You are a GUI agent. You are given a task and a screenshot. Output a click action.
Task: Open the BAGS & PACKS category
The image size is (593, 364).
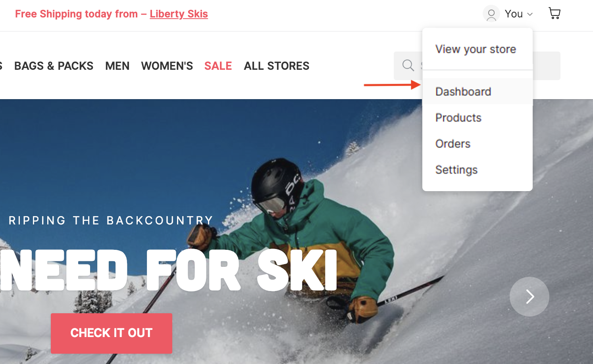54,66
